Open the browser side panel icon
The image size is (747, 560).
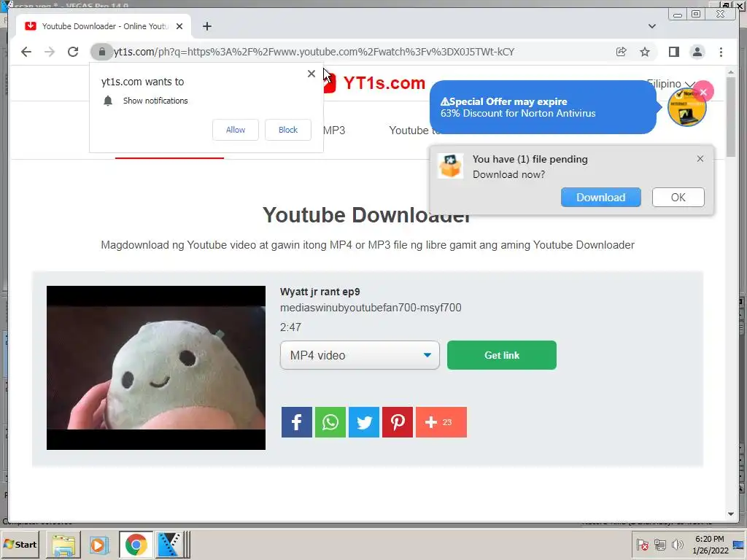point(673,52)
